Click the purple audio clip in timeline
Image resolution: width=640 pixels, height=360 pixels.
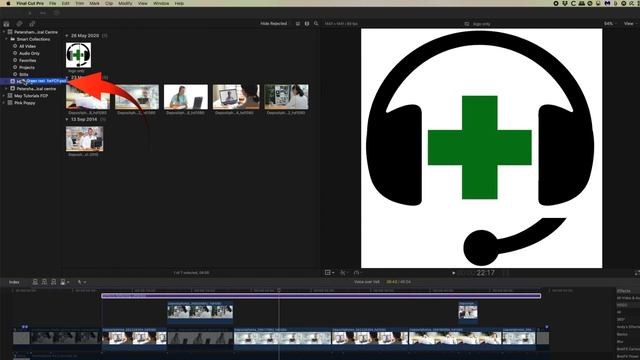pyautogui.click(x=321, y=296)
